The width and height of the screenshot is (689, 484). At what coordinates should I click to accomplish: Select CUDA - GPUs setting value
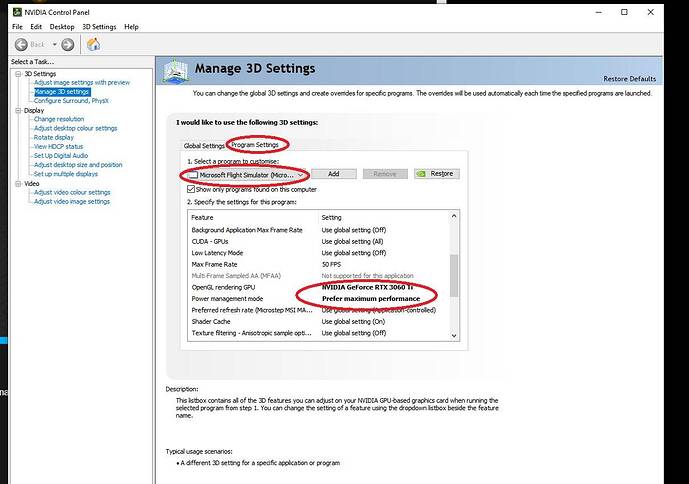click(352, 241)
